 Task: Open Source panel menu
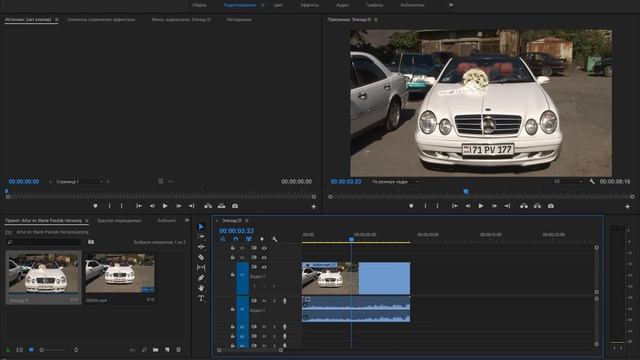click(x=56, y=20)
